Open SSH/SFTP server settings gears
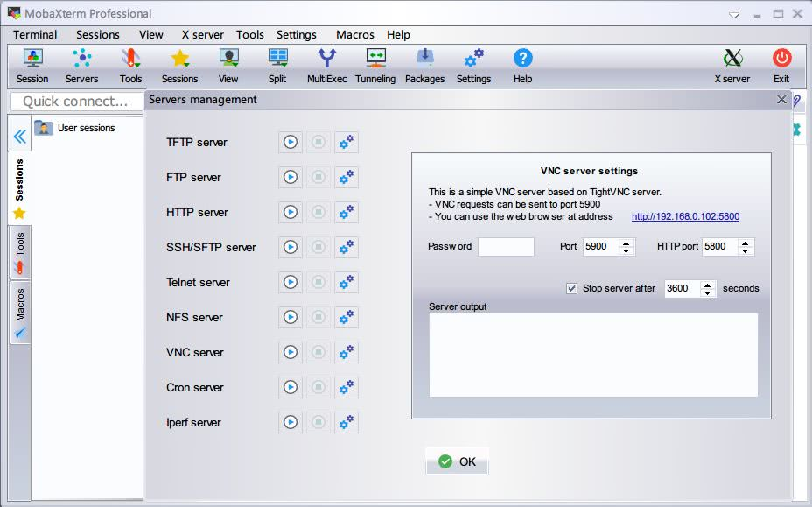The height and width of the screenshot is (507, 812). click(x=346, y=247)
